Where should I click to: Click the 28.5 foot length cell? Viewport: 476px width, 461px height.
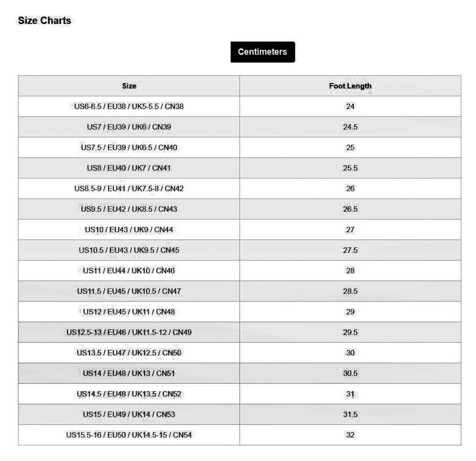point(350,291)
